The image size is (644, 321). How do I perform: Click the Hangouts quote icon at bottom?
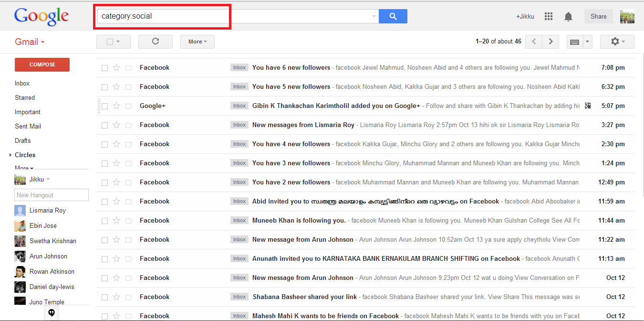point(52,313)
